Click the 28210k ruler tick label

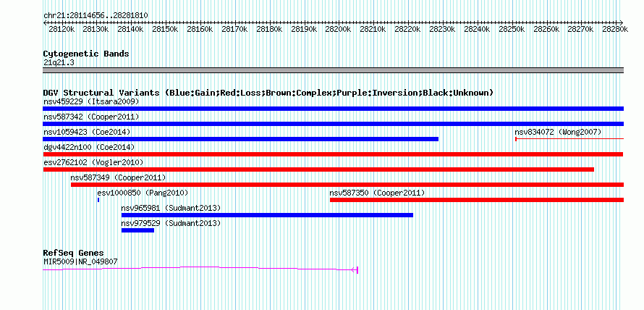click(373, 29)
